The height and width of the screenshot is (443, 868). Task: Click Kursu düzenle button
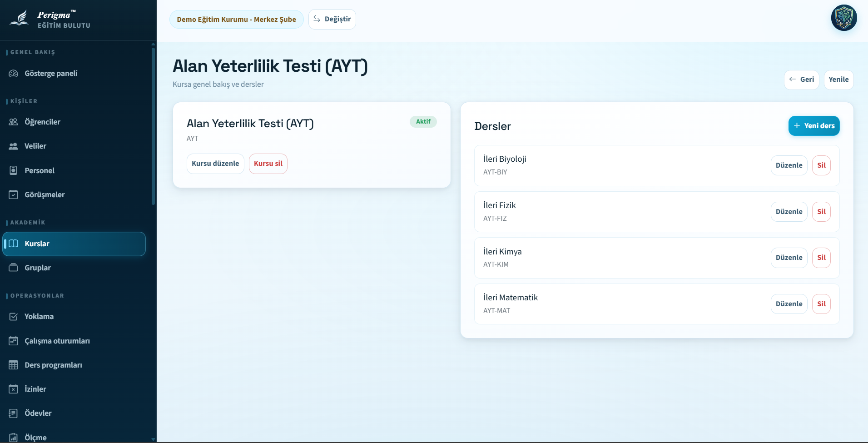coord(215,164)
